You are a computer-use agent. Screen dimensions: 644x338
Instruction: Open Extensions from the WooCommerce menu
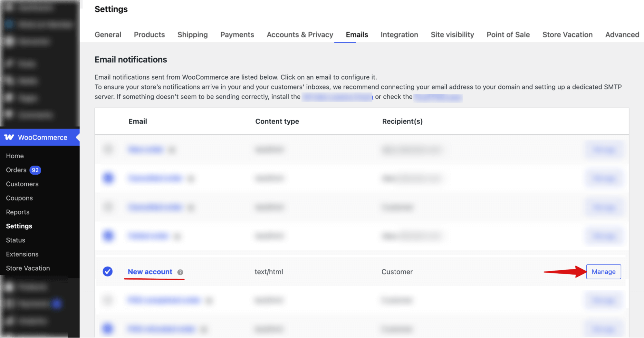22,254
